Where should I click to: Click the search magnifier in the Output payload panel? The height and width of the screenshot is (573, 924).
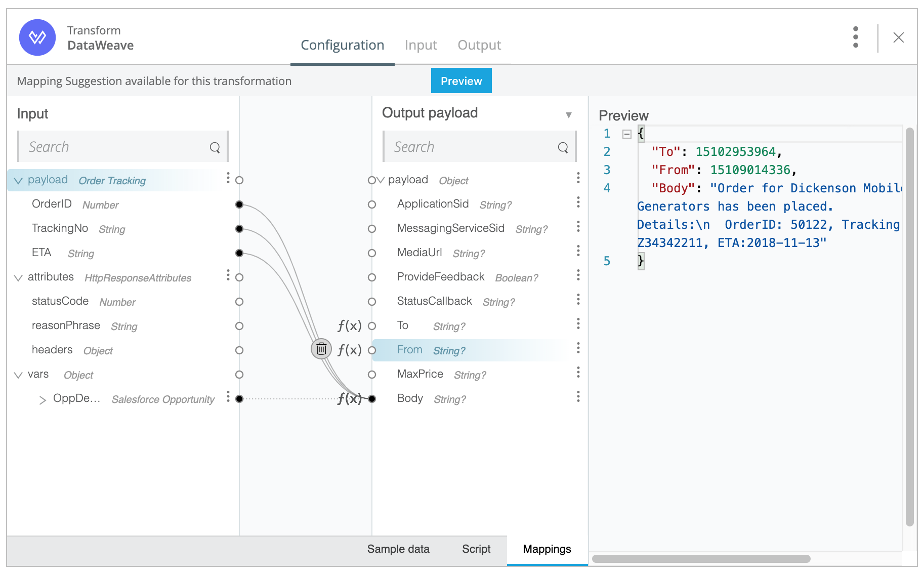563,147
